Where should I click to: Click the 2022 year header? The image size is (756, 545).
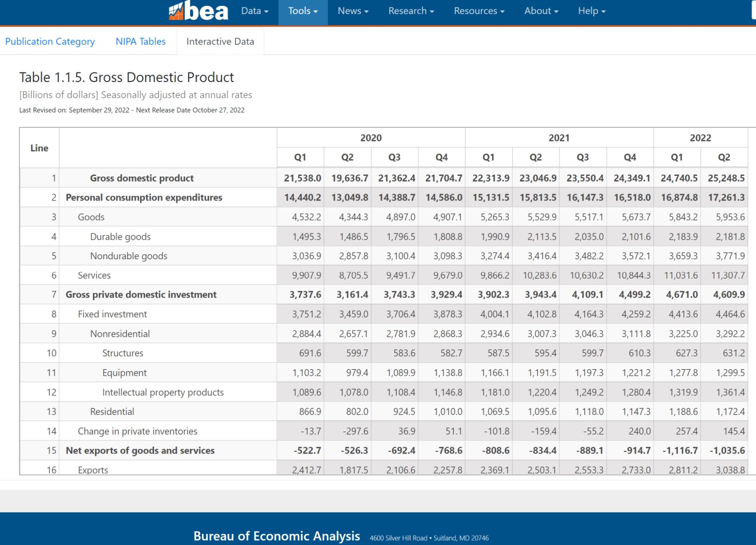point(700,138)
